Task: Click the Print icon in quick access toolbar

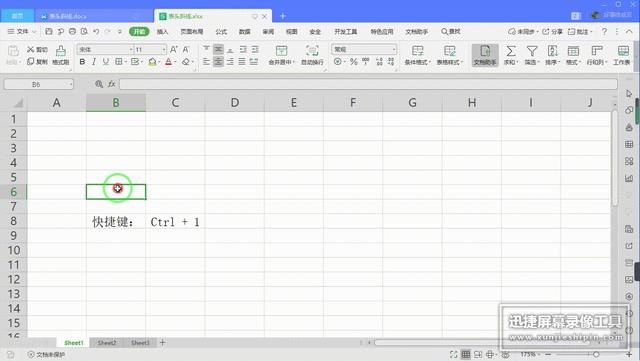Action: coord(72,31)
